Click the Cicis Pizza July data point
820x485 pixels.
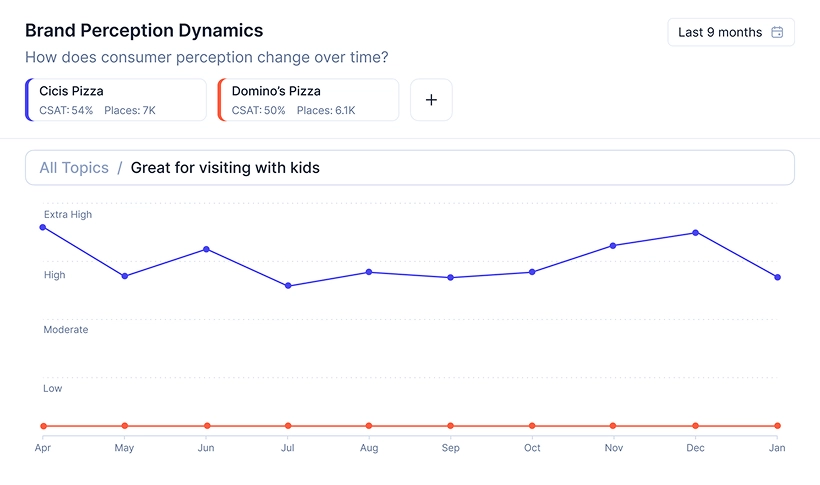click(x=288, y=286)
